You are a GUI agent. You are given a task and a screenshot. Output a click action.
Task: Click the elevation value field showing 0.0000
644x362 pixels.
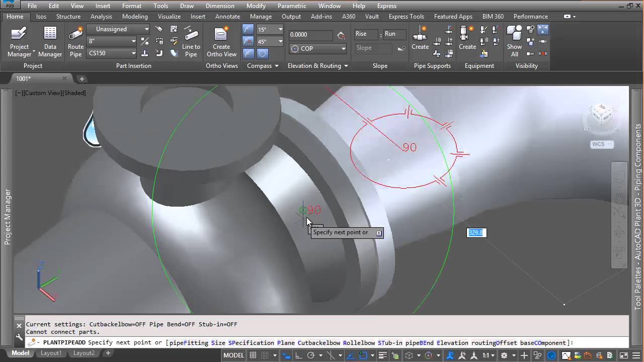[x=311, y=35]
